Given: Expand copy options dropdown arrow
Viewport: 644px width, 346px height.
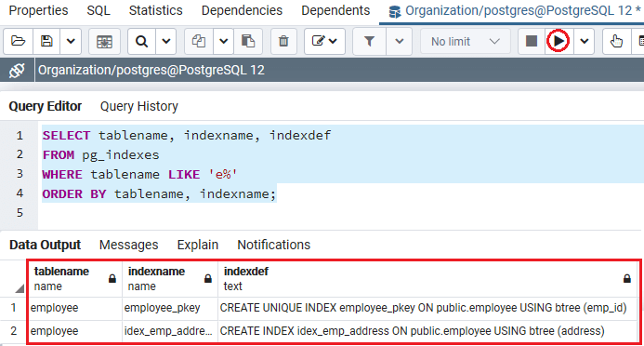Looking at the screenshot, I should coord(223,41).
